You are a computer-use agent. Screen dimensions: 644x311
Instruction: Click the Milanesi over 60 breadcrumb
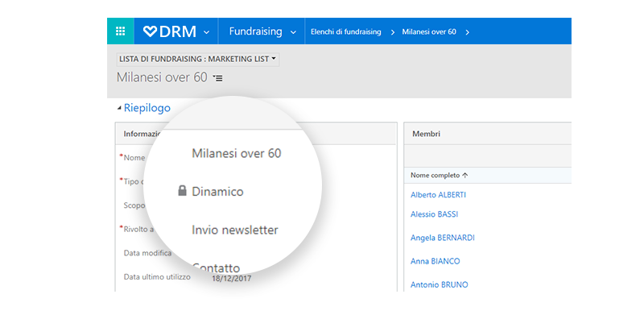429,31
